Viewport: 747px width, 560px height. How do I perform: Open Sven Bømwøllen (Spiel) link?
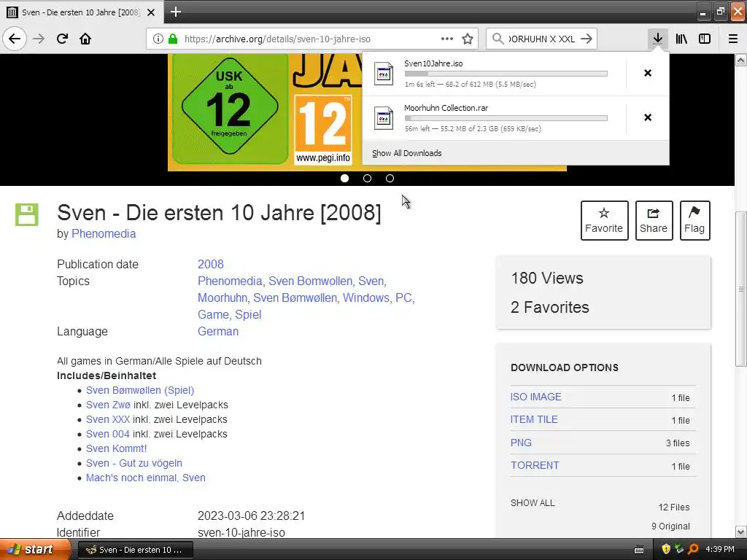click(x=140, y=390)
